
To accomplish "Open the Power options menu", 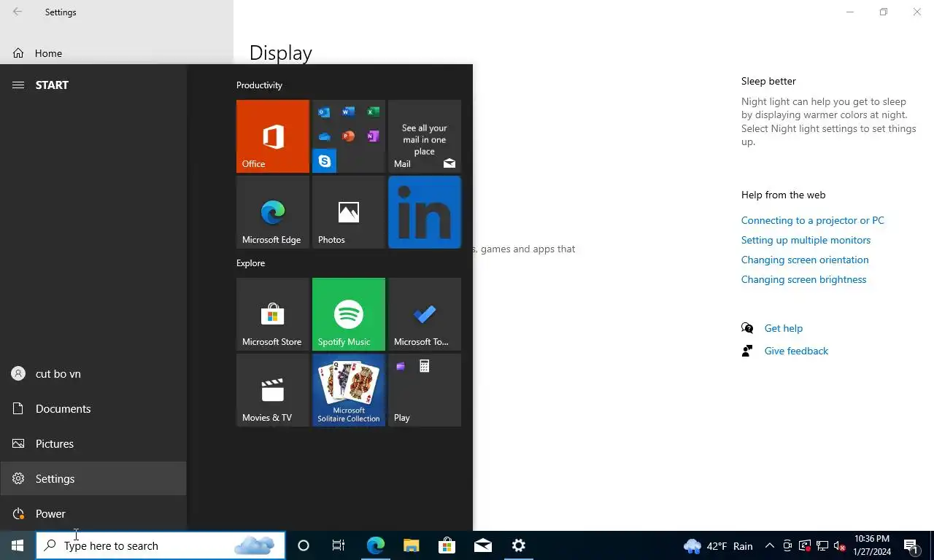I will click(93, 514).
